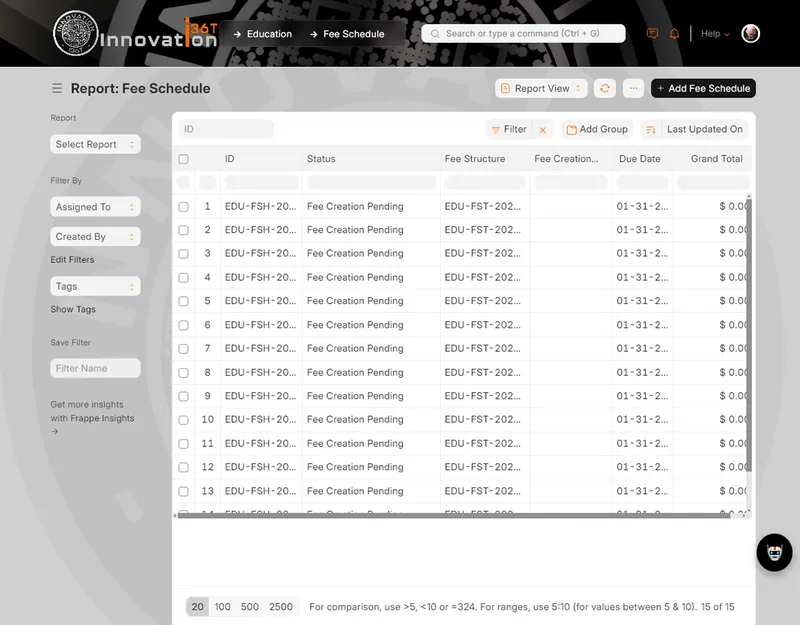Screen dimensions: 800x625
Task: Focus the search or type a command bar
Action: click(523, 34)
